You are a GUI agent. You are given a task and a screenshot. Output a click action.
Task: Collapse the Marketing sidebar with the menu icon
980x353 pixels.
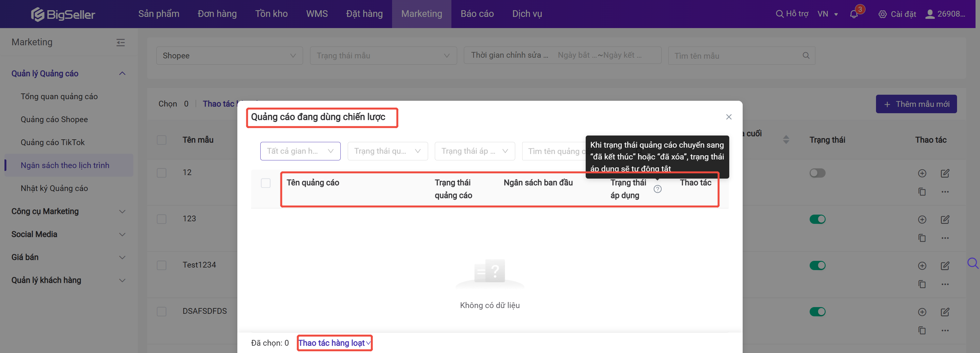pos(121,43)
